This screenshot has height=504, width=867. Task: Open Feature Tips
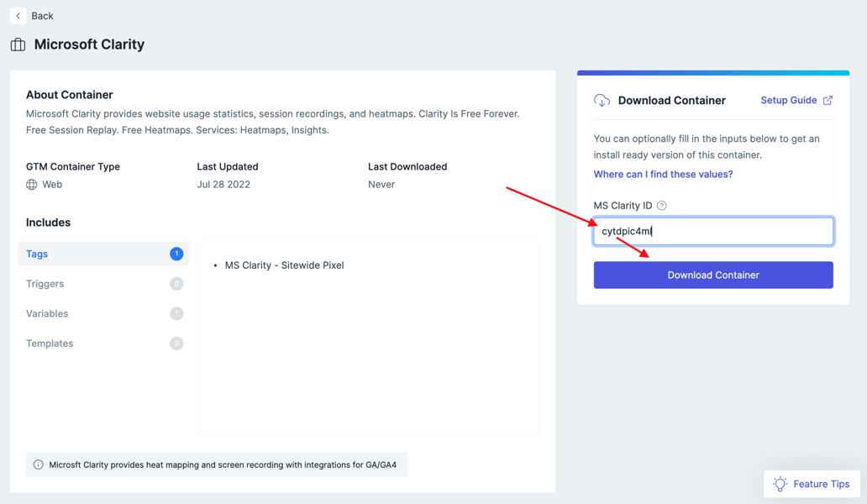(x=812, y=484)
